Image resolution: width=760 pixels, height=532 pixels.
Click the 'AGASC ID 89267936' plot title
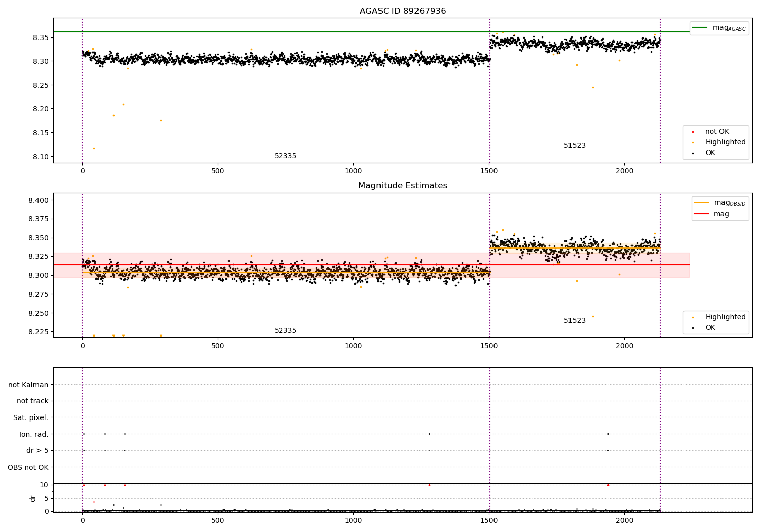pyautogui.click(x=403, y=11)
